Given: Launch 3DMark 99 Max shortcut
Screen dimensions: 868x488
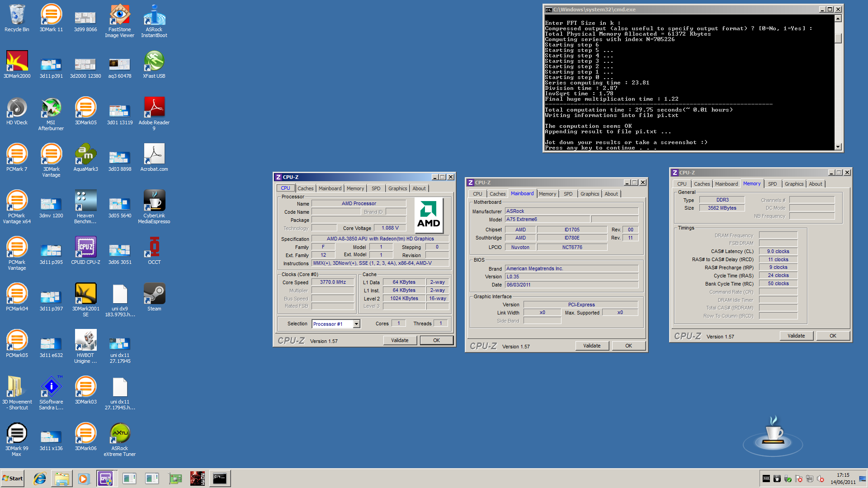Looking at the screenshot, I should coord(17,440).
